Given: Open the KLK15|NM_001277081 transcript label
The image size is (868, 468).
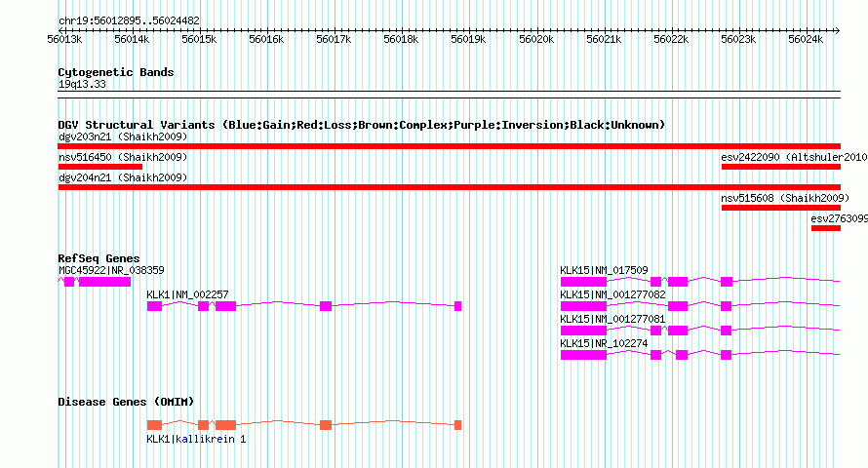Looking at the screenshot, I should click(612, 319).
